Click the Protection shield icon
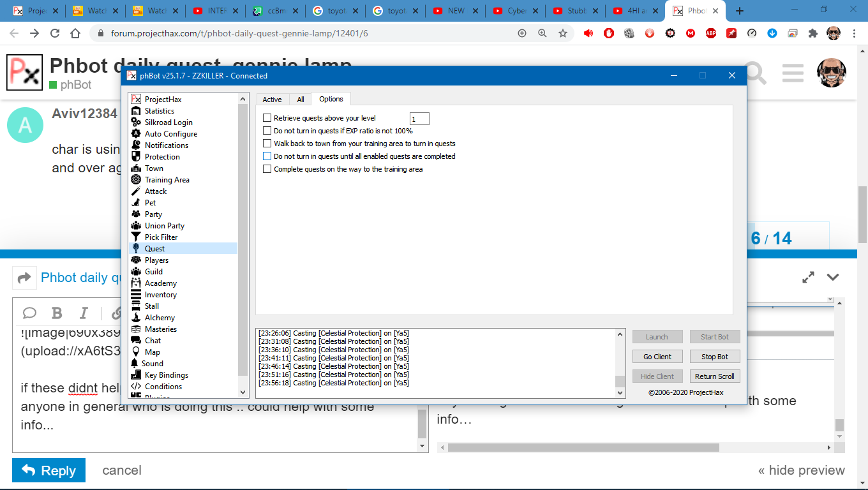 tap(135, 157)
